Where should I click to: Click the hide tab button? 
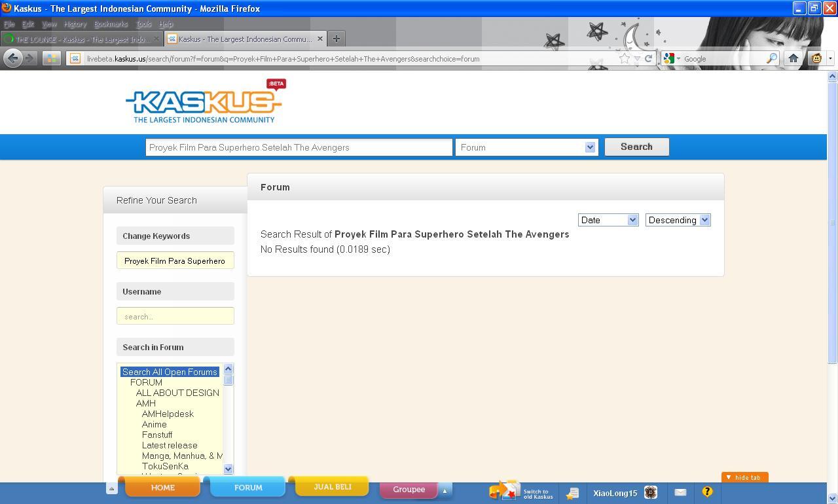tap(744, 477)
